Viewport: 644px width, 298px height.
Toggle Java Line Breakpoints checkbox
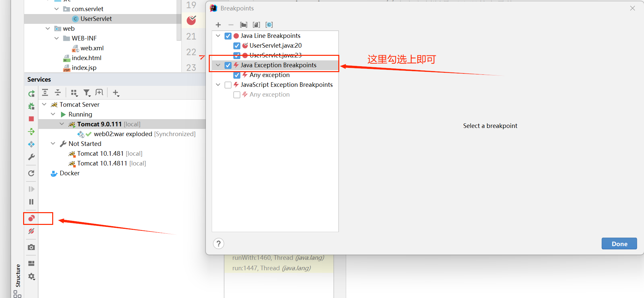(x=228, y=36)
